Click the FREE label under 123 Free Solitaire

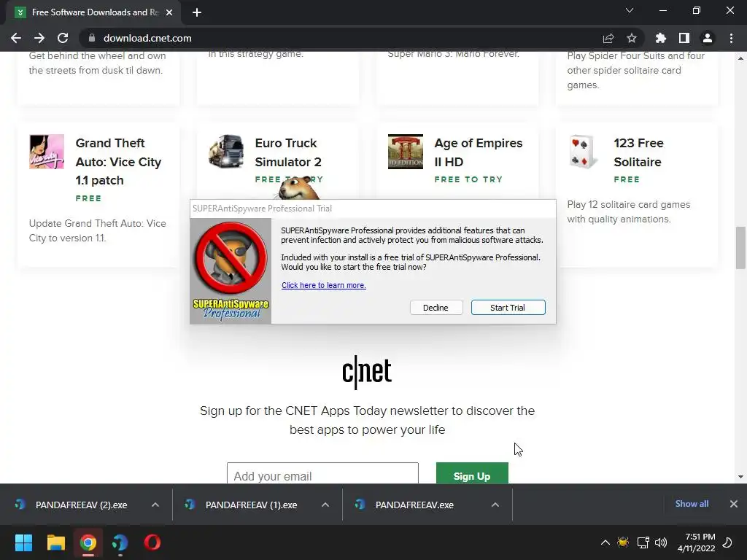627,179
